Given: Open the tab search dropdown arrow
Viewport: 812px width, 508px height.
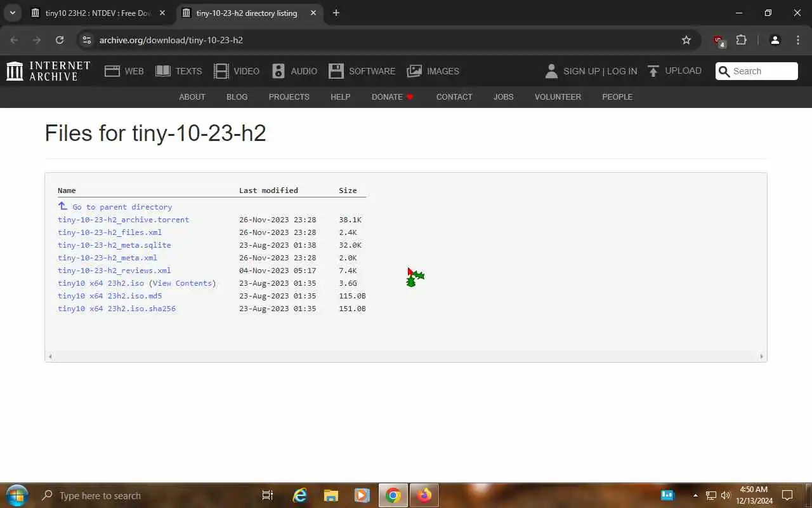Looking at the screenshot, I should pyautogui.click(x=12, y=13).
